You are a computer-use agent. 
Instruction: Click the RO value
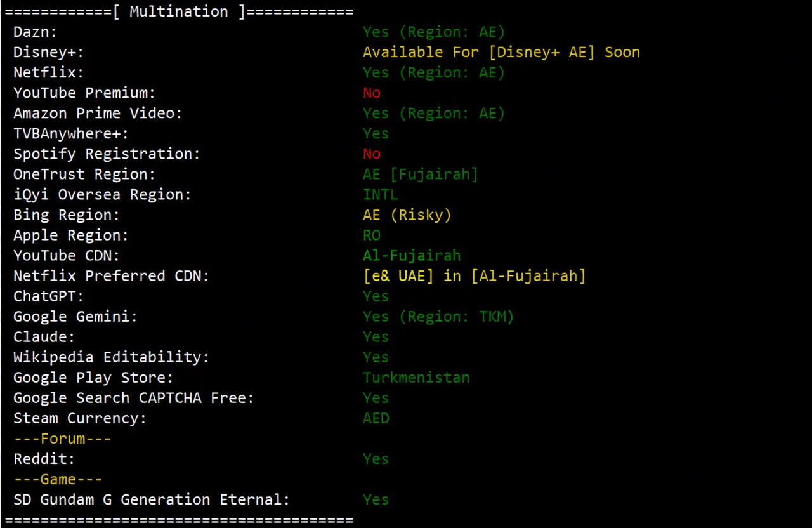pyautogui.click(x=372, y=235)
